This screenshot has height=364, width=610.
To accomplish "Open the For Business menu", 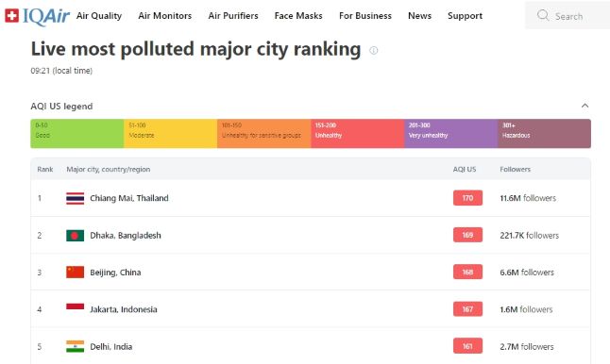I will click(365, 16).
